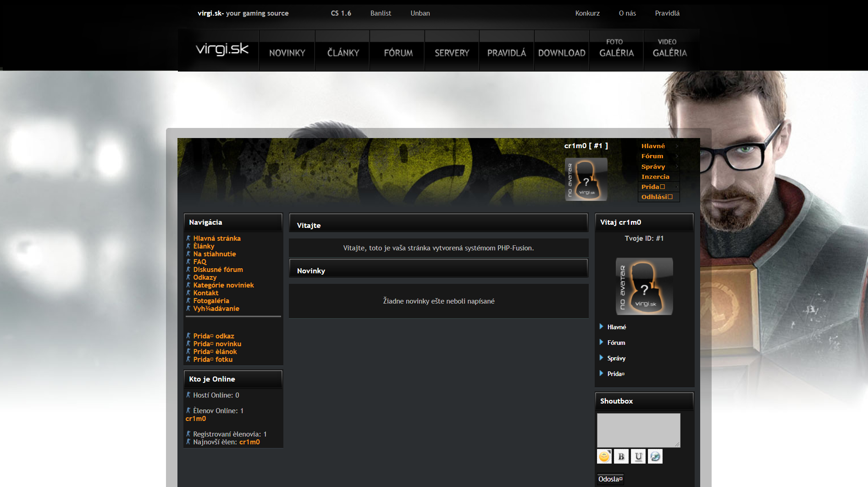The width and height of the screenshot is (868, 487).
Task: Log out via Odhlásiť in header menu
Action: click(x=658, y=197)
